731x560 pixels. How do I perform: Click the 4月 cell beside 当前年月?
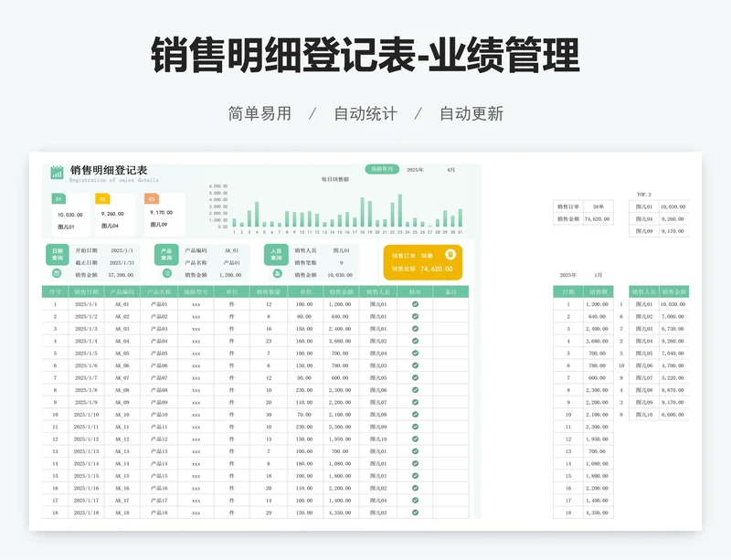pyautogui.click(x=450, y=170)
